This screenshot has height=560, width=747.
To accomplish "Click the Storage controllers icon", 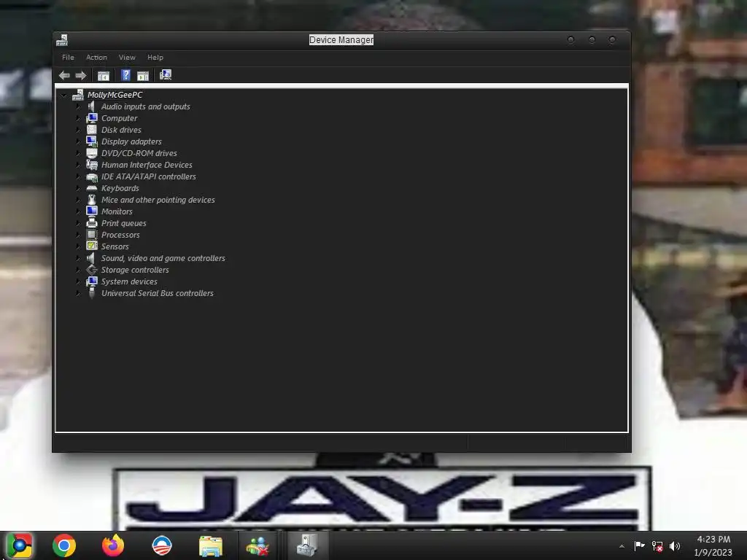I will [91, 270].
